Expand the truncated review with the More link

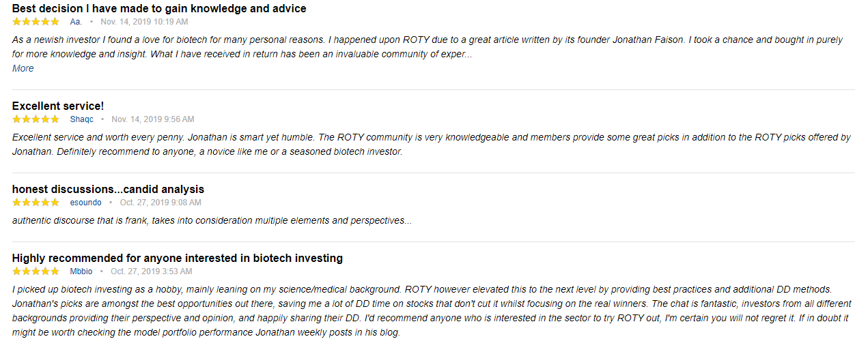coord(23,68)
